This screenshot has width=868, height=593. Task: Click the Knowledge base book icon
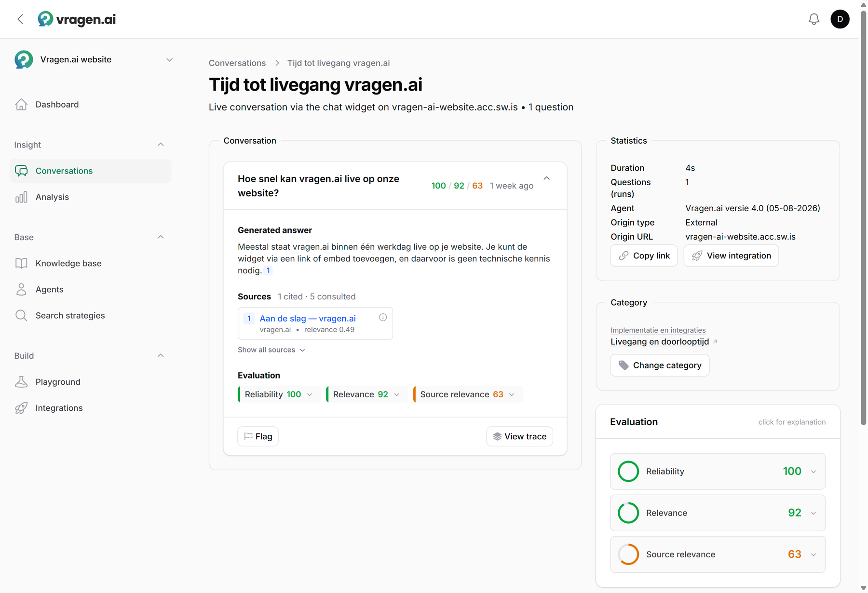click(x=21, y=264)
